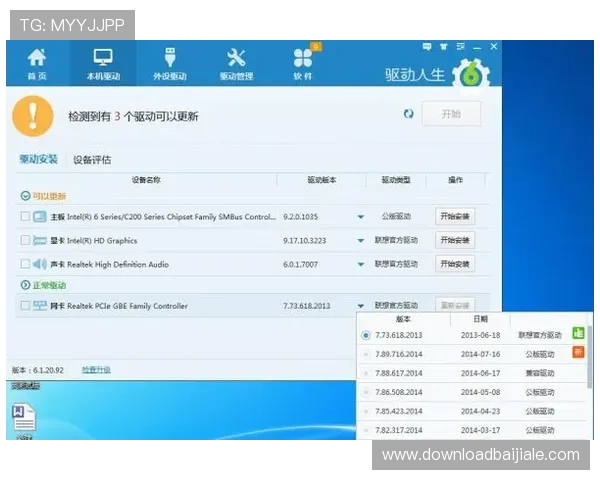Select version 7.86.508.2014 radio button
The height and width of the screenshot is (480, 600).
coord(366,392)
